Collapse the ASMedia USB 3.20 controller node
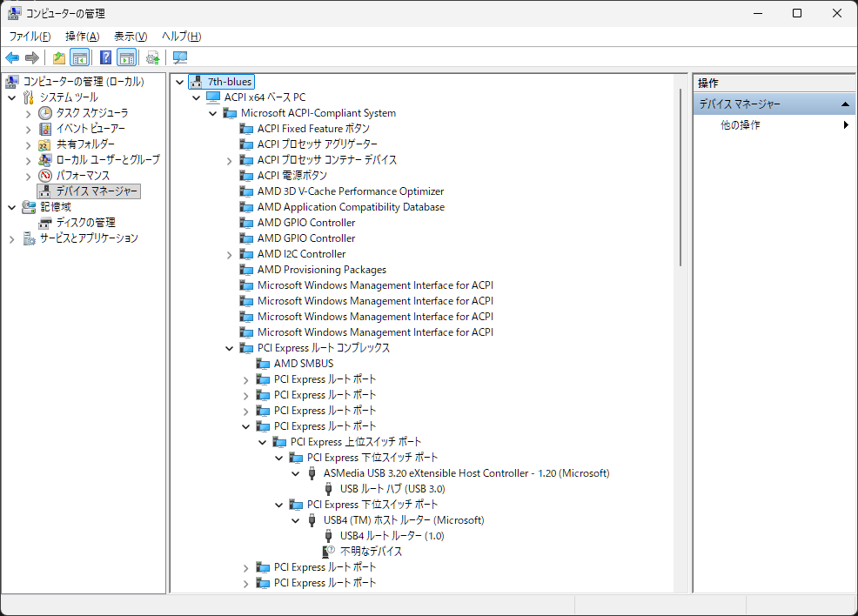The image size is (858, 616). (x=296, y=473)
